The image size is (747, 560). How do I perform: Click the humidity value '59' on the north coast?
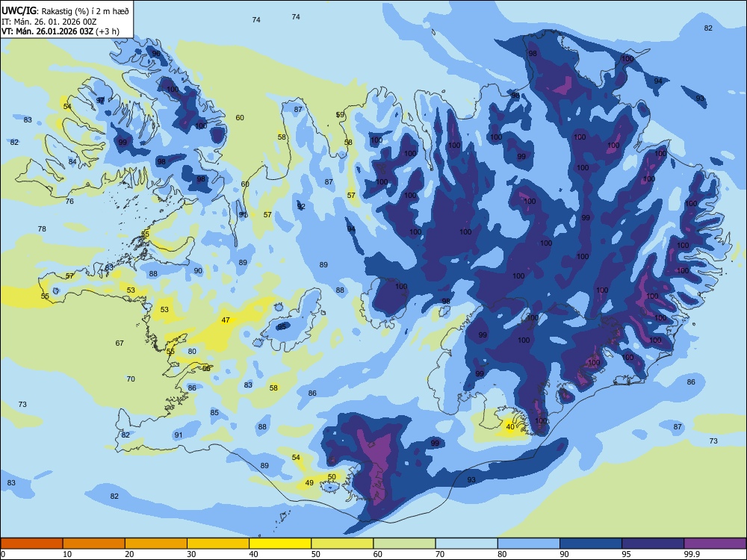tap(340, 115)
